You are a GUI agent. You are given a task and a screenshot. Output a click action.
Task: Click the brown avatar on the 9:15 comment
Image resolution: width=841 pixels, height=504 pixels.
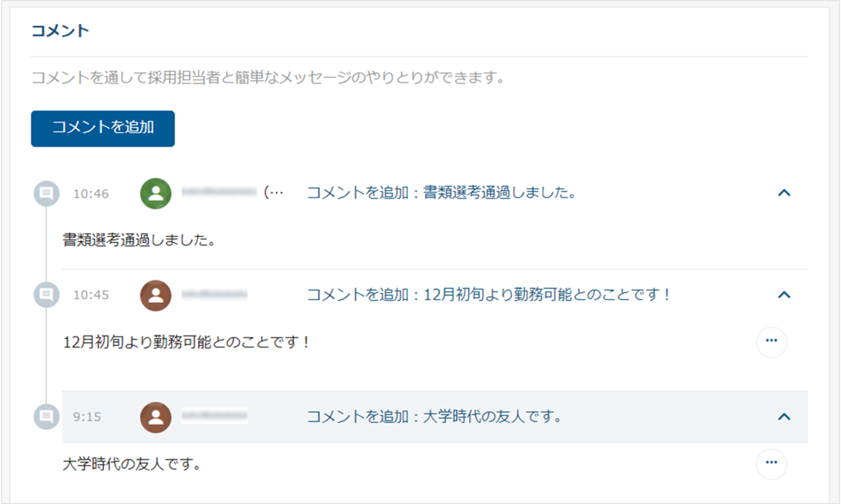(156, 417)
